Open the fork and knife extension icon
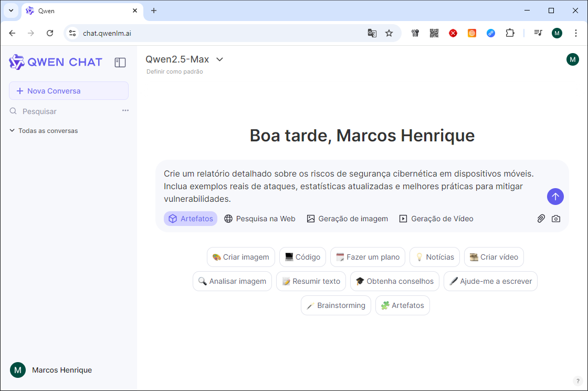This screenshot has height=391, width=588. (415, 33)
